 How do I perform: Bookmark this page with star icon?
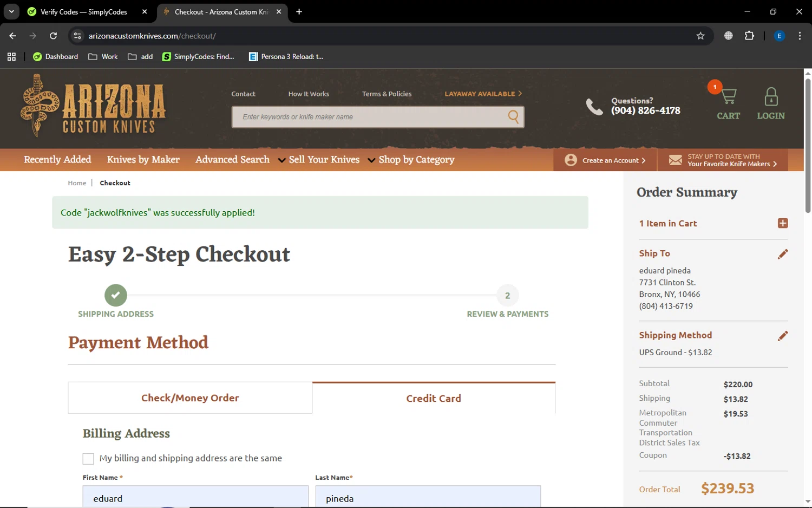[700, 36]
